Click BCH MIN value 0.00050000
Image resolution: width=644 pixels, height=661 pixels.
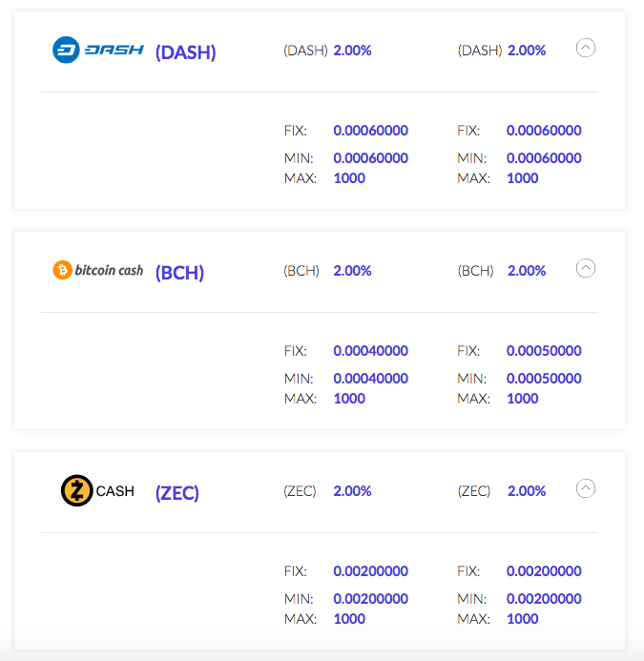coord(544,379)
